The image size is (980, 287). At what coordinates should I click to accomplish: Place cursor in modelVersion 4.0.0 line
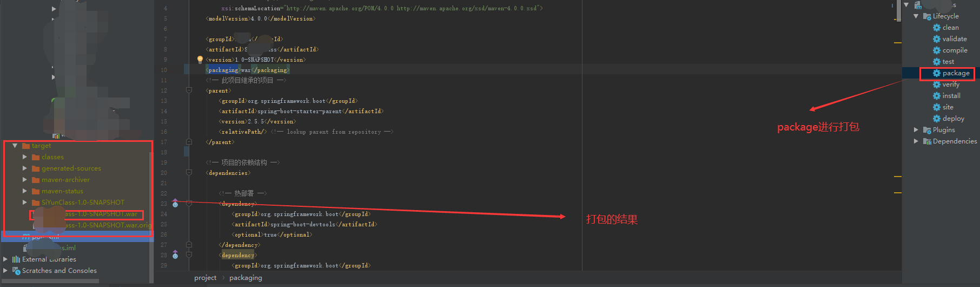click(x=261, y=18)
